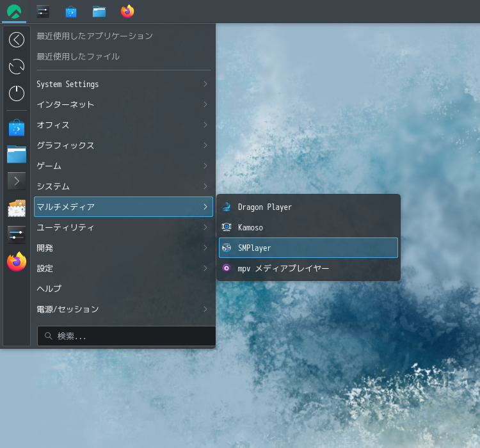Click the 検索 search field

tap(127, 336)
